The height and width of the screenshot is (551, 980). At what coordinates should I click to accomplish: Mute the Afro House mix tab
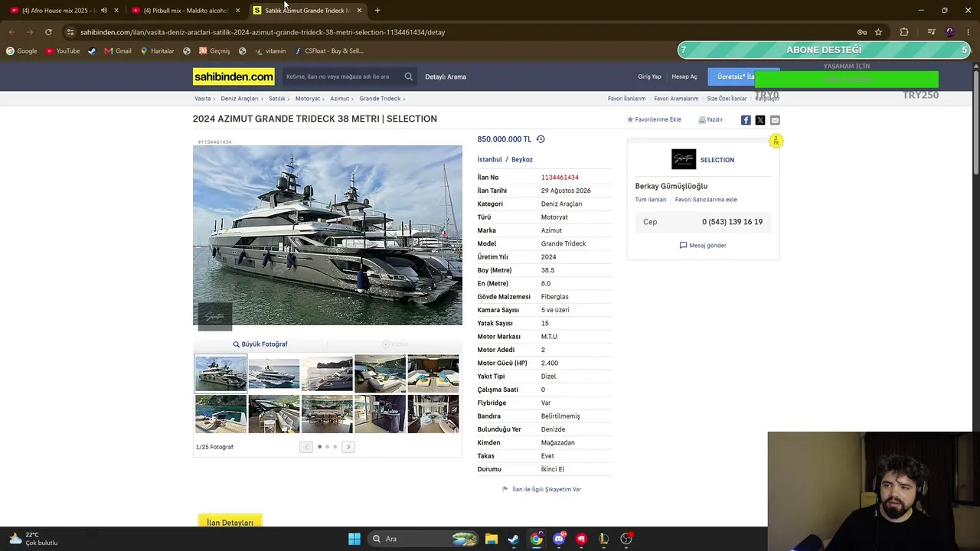point(104,11)
